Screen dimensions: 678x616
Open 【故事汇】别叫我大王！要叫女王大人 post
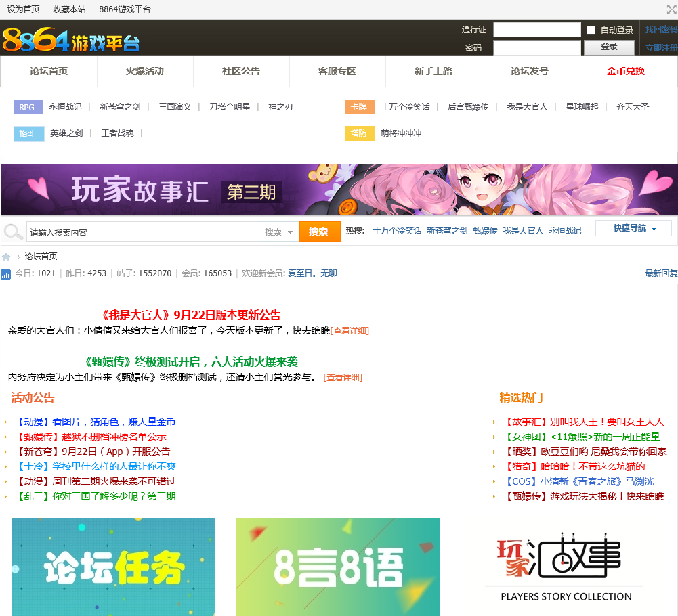[x=584, y=422]
